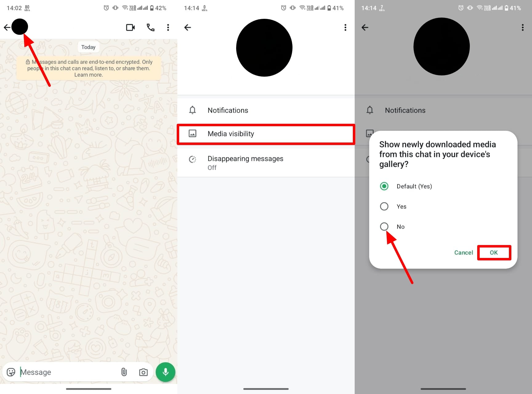Tap the Notifications bell icon
532x394 pixels.
[192, 110]
